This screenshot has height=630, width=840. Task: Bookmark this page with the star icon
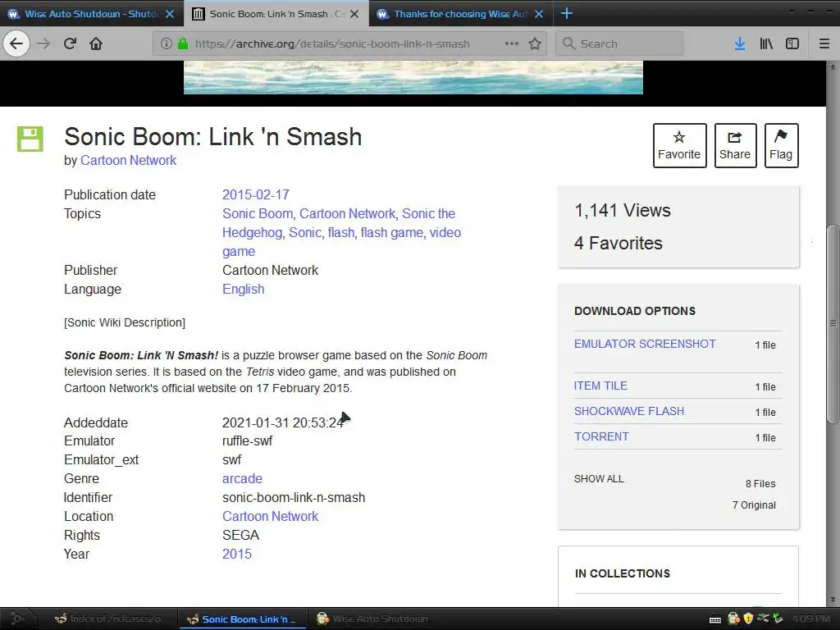pos(535,43)
